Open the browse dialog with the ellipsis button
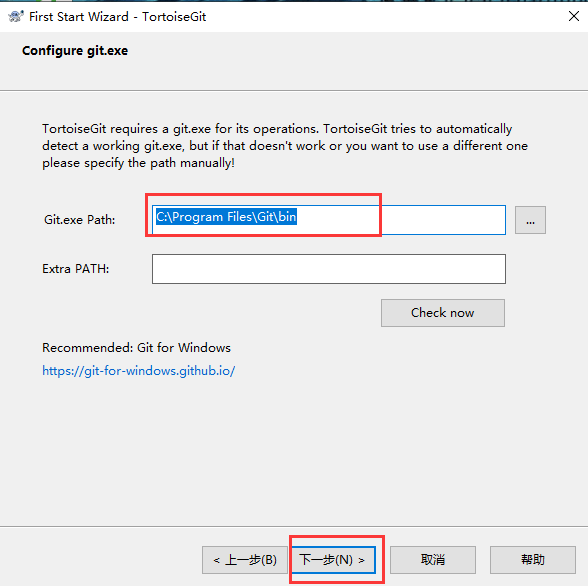This screenshot has width=588, height=586. click(530, 220)
